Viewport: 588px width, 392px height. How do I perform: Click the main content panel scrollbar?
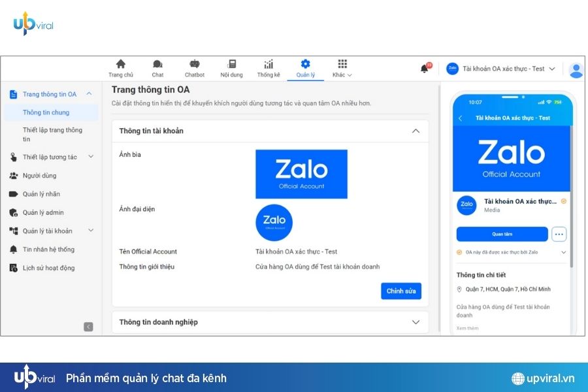[x=440, y=208]
